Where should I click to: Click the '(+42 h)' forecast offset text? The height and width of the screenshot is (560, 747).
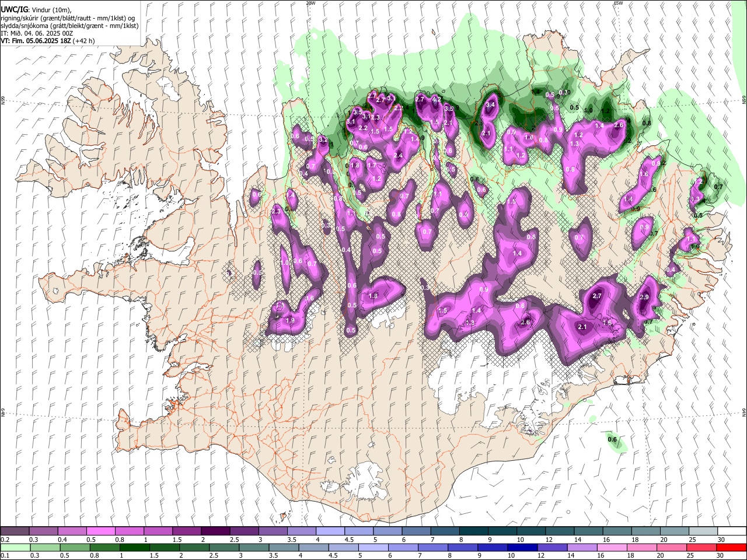(x=83, y=41)
